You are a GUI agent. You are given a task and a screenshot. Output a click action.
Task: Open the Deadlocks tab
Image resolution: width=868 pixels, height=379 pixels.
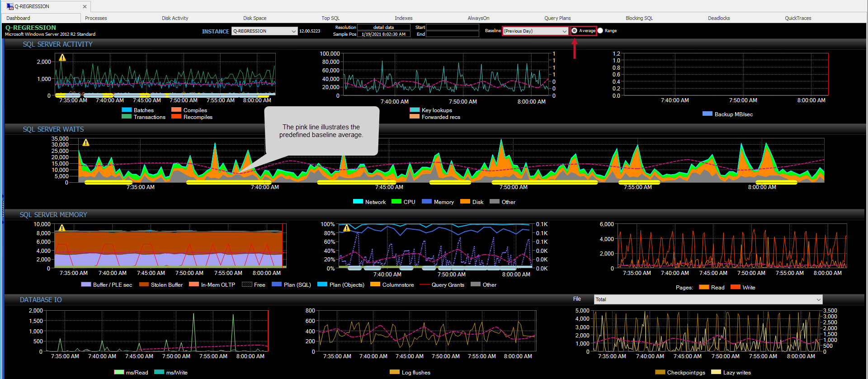[x=719, y=18]
